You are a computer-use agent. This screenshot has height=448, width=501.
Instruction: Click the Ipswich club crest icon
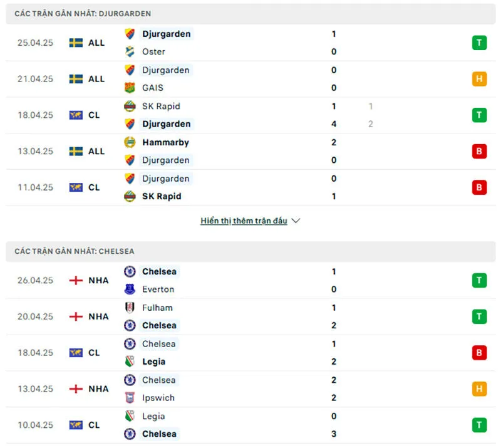[x=130, y=398]
